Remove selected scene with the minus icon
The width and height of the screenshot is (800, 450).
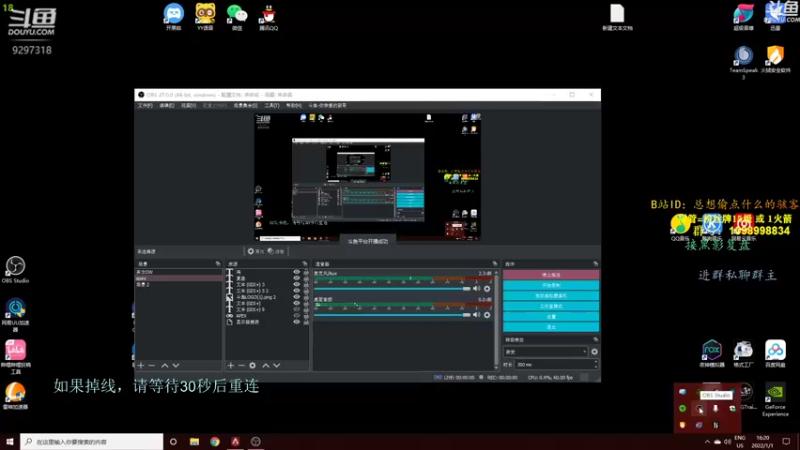point(152,365)
